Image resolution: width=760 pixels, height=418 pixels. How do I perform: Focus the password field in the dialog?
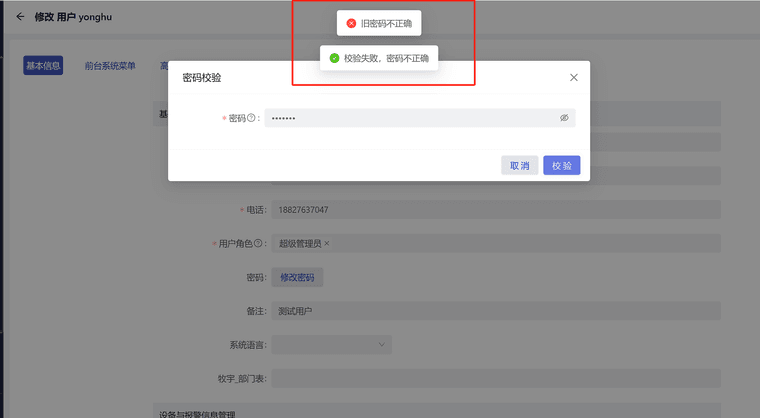click(x=420, y=118)
